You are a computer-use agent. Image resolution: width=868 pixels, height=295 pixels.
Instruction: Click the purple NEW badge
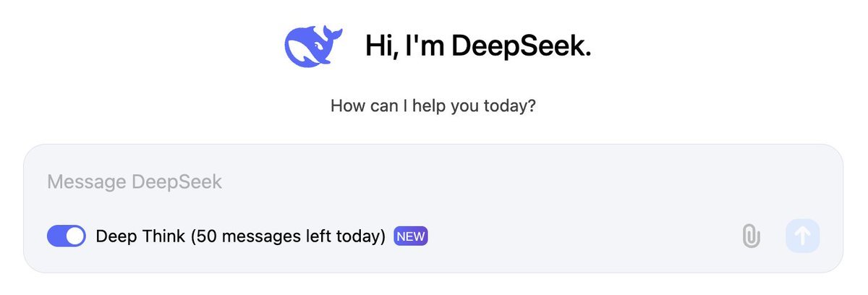pyautogui.click(x=411, y=236)
